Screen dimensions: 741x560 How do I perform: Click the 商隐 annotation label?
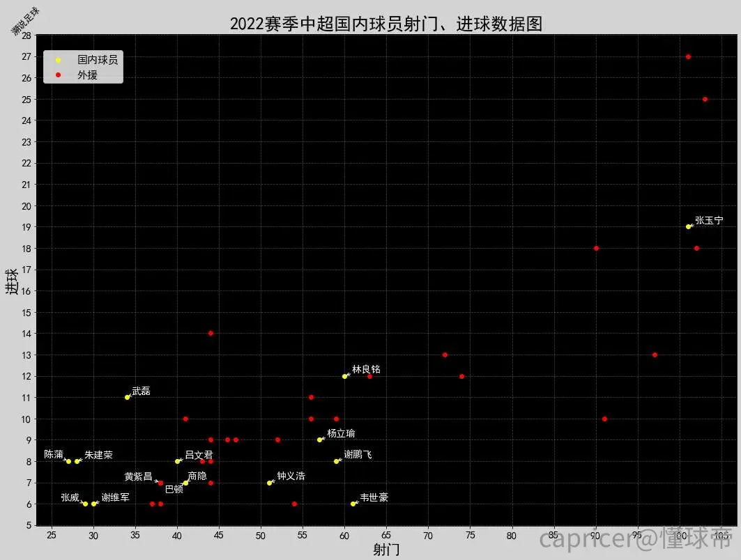[x=197, y=476]
